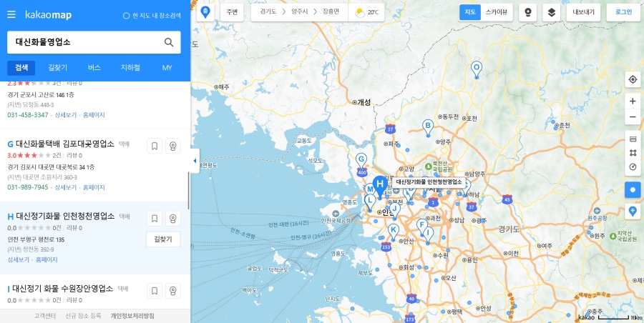
Task: Switch to 지도 map view
Action: click(x=470, y=12)
